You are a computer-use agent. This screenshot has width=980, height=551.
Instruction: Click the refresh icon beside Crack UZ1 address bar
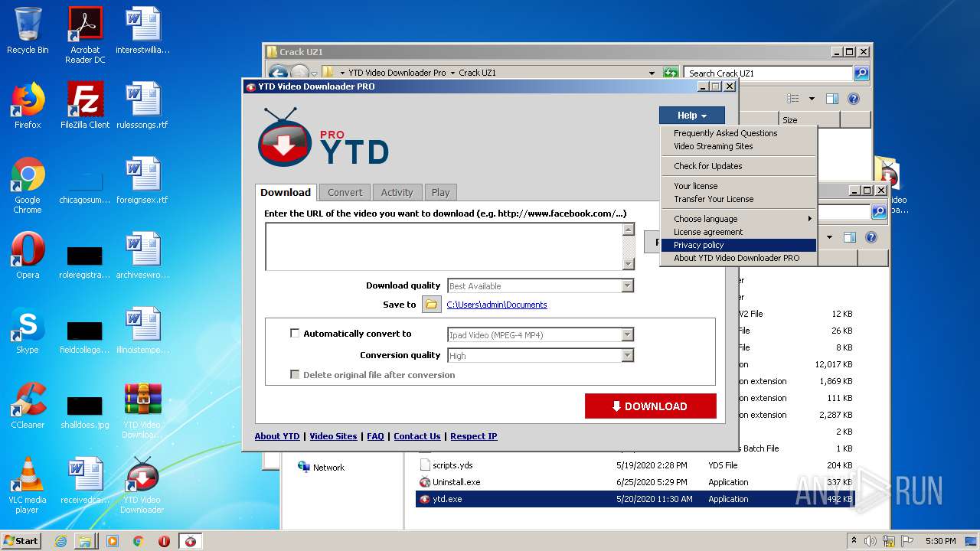click(x=671, y=73)
